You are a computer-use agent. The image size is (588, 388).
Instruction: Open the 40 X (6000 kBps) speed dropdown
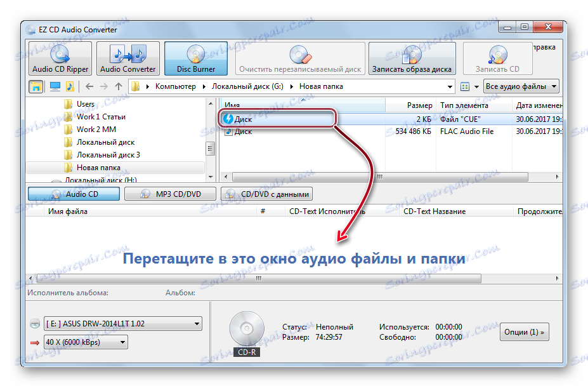[86, 342]
